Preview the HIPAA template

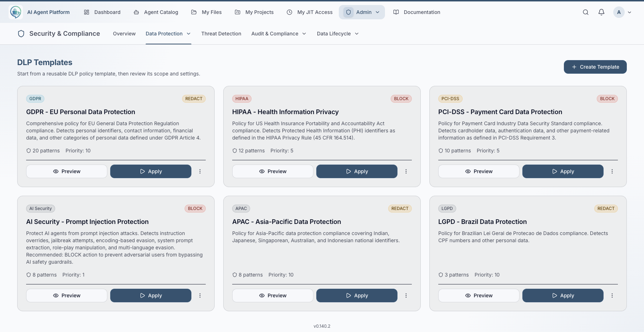click(273, 171)
